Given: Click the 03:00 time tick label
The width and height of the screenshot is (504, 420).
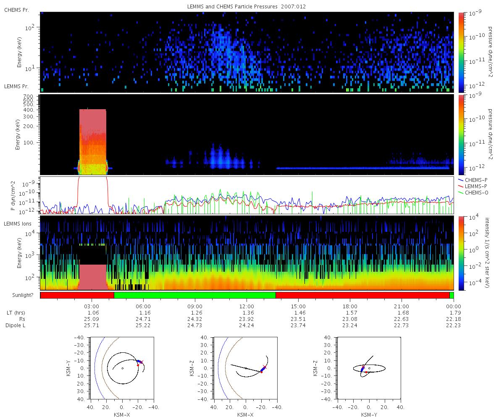Looking at the screenshot, I should coord(92,306).
